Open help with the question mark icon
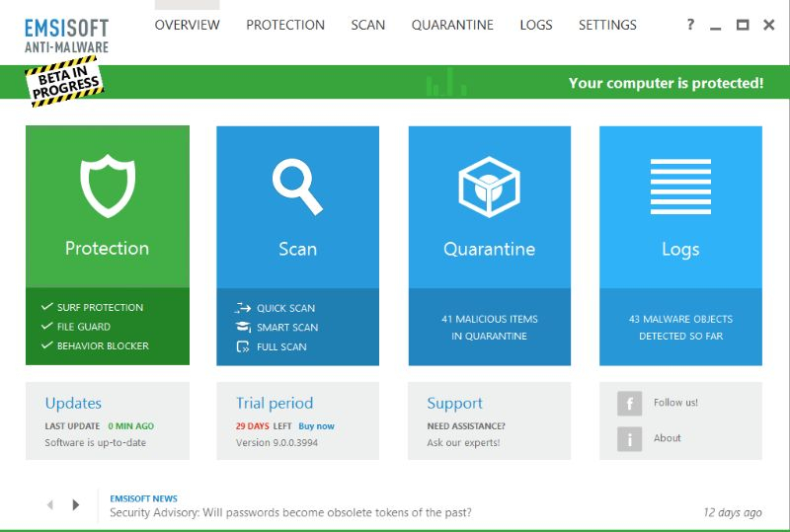The image size is (790, 532). (x=690, y=24)
